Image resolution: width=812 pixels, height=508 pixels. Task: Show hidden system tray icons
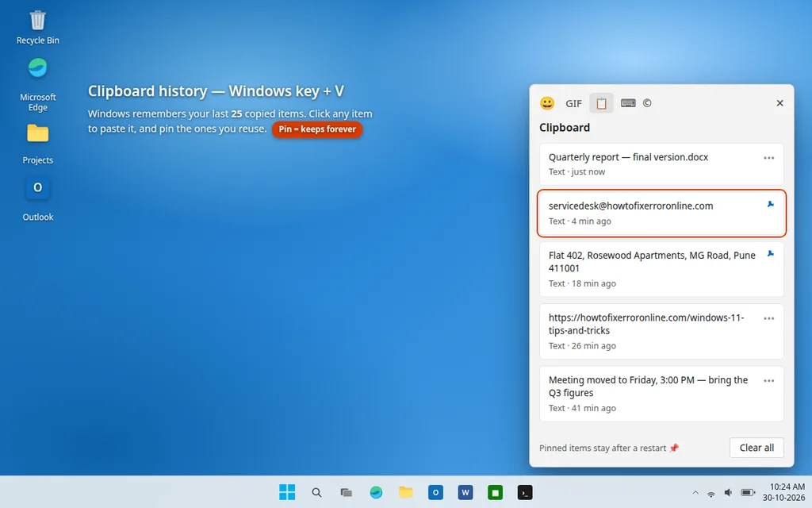pyautogui.click(x=695, y=493)
